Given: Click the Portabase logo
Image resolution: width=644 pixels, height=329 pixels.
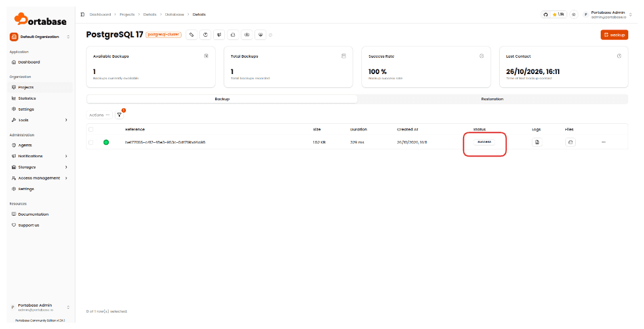Looking at the screenshot, I should pyautogui.click(x=40, y=19).
